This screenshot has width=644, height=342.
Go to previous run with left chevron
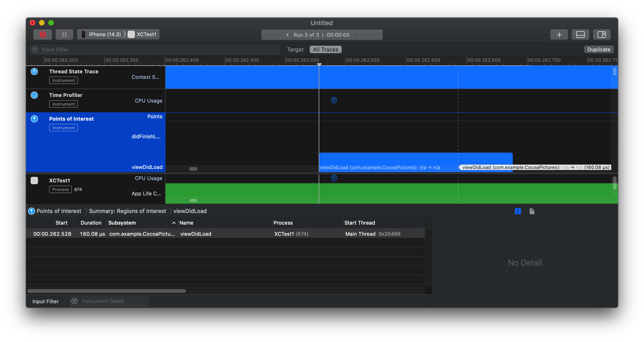[287, 35]
